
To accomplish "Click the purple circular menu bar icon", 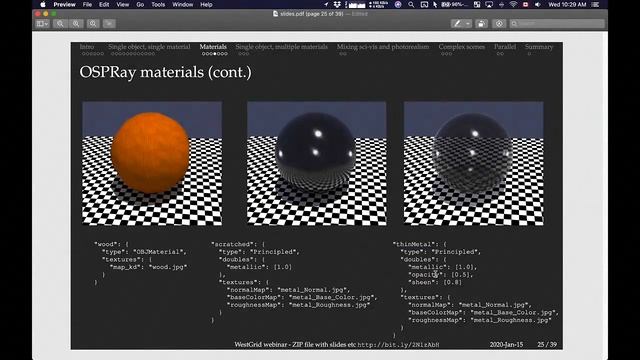I will pyautogui.click(x=398, y=4).
